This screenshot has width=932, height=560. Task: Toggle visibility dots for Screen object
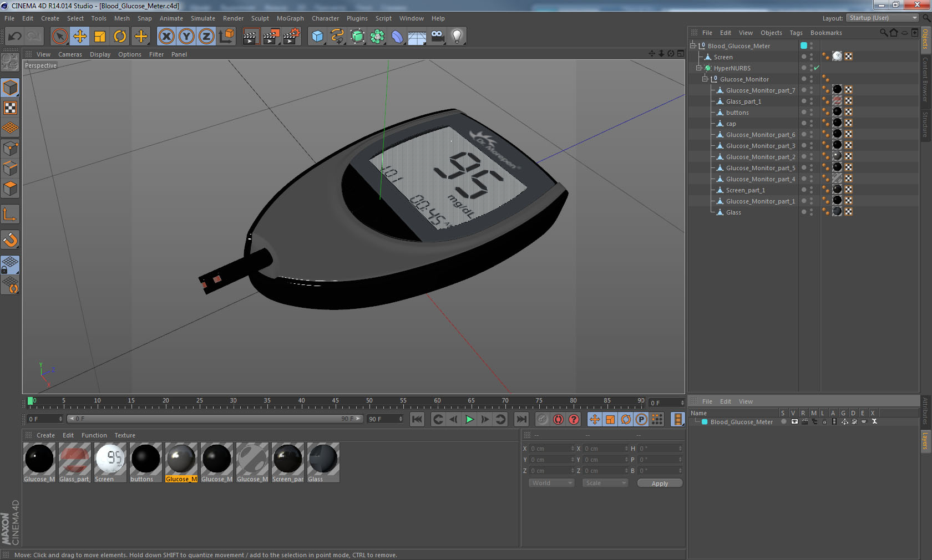tap(811, 57)
